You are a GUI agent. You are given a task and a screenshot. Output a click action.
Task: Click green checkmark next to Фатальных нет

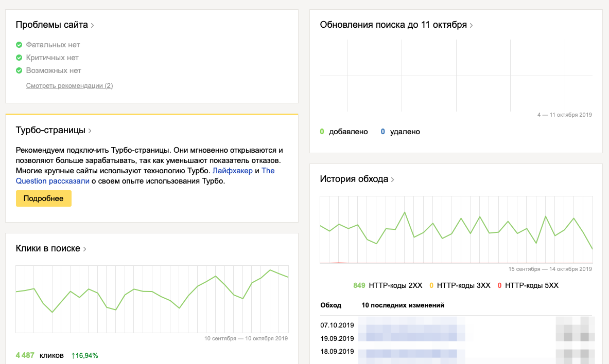(19, 45)
